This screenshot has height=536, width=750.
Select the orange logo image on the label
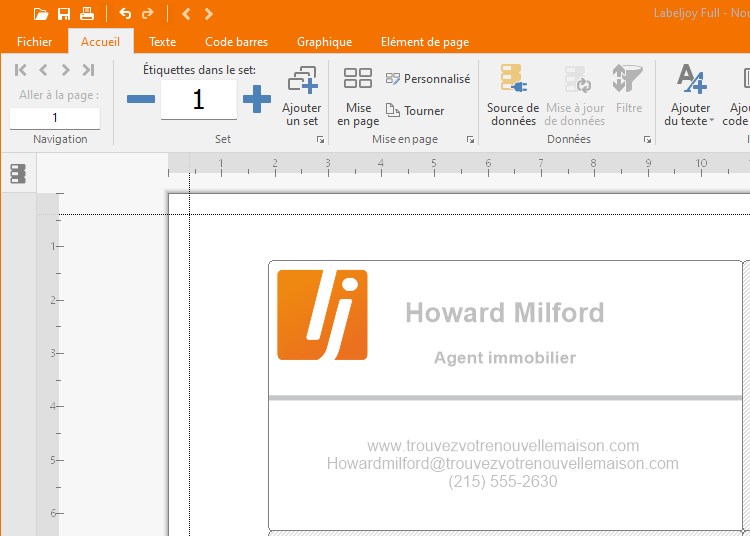(322, 315)
